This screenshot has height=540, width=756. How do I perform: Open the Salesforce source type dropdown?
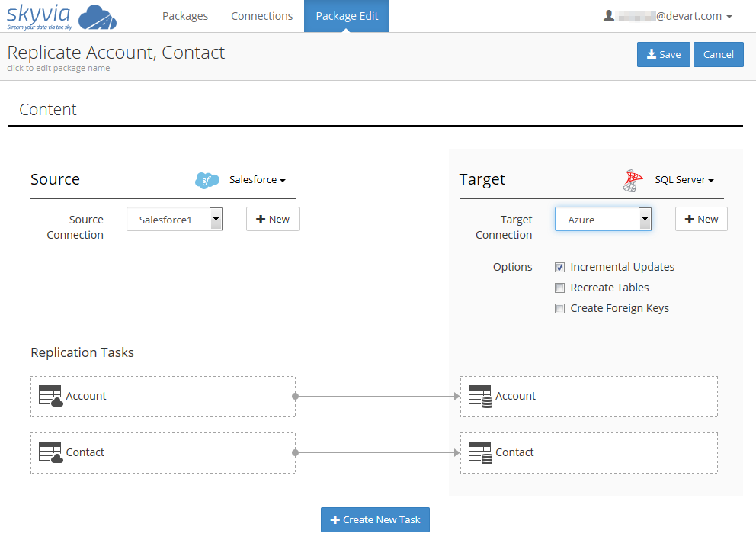click(258, 180)
